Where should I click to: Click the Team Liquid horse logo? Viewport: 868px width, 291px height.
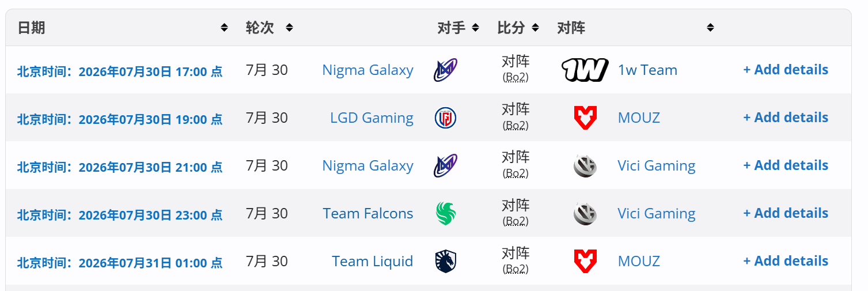coord(446,262)
